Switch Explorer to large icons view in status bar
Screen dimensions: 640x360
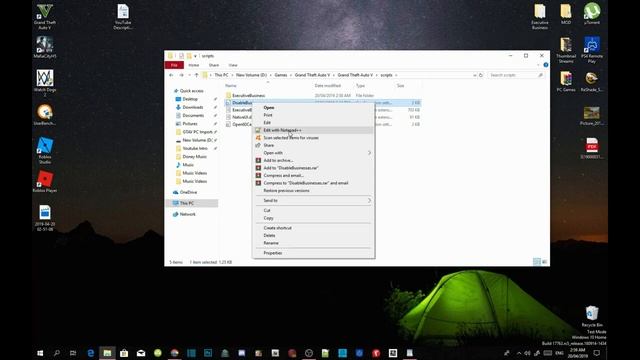544,262
